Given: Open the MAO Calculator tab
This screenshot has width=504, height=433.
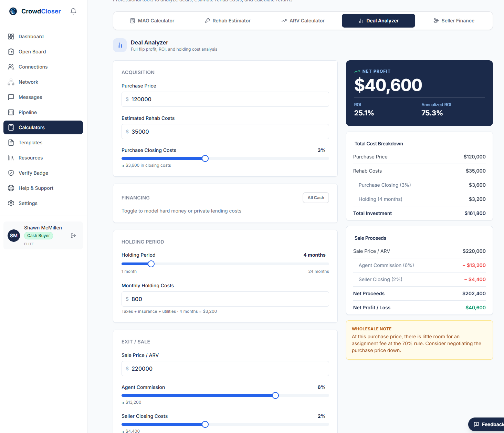Looking at the screenshot, I should pos(152,21).
